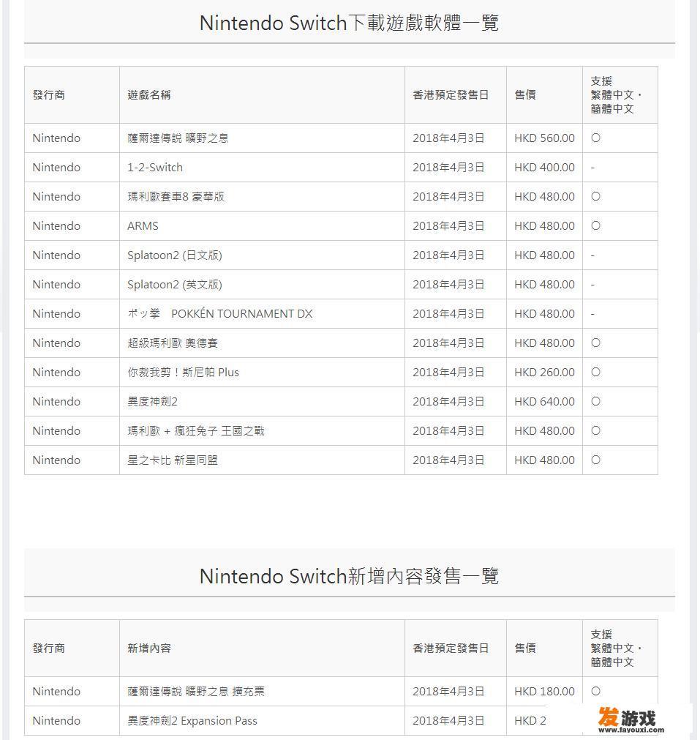Select 支援繁體中文 header in the games table

point(616,95)
